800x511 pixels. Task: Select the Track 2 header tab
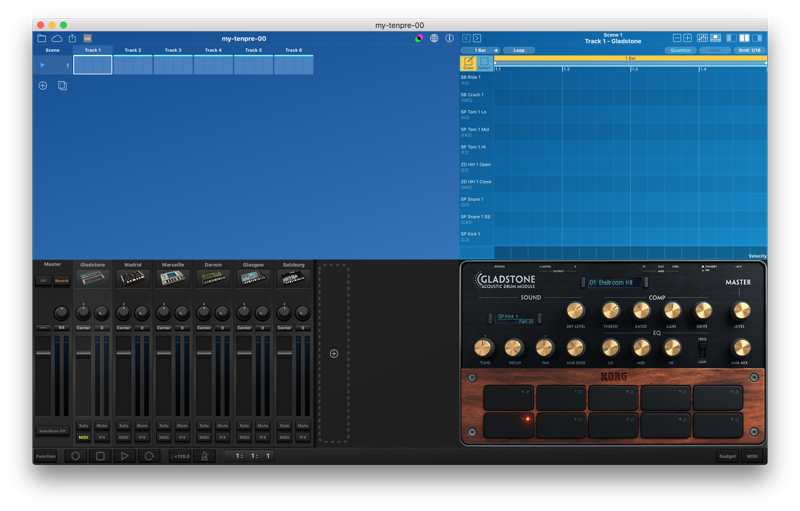(x=133, y=50)
